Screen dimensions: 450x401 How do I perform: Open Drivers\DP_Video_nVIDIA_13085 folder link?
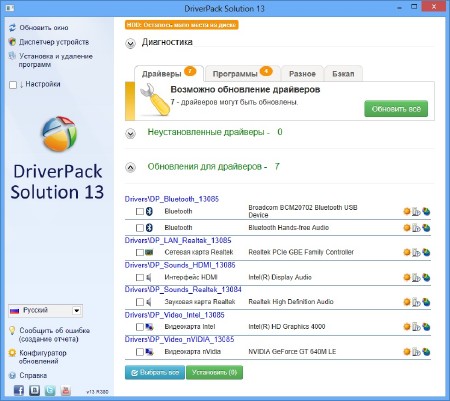pos(179,339)
